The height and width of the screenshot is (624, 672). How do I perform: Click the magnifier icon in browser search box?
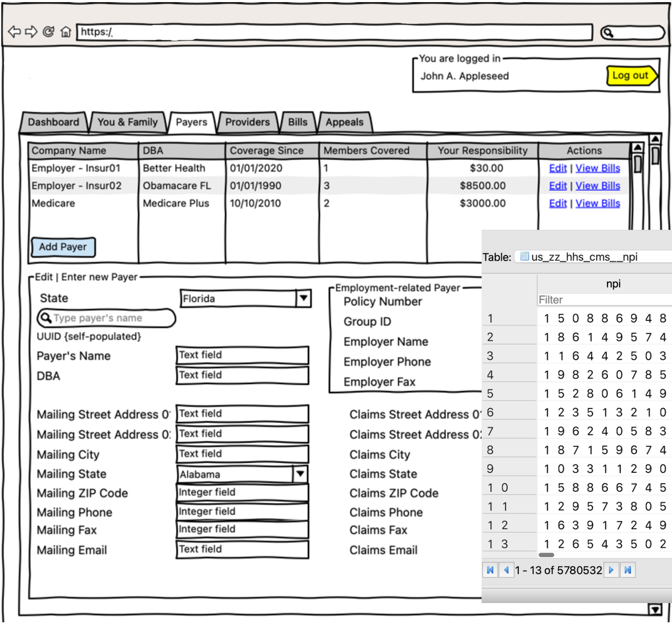[609, 32]
